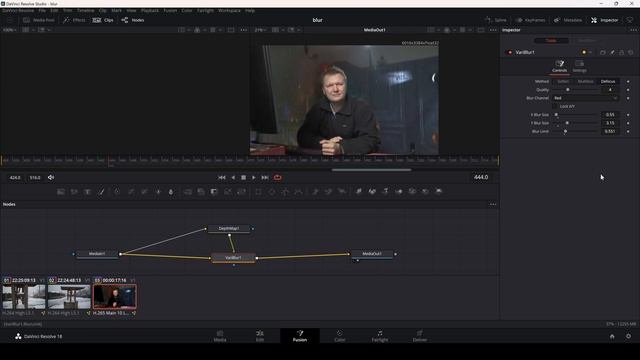
Task: Add a Color Corrector tool from the toolbar
Action: tap(117, 191)
